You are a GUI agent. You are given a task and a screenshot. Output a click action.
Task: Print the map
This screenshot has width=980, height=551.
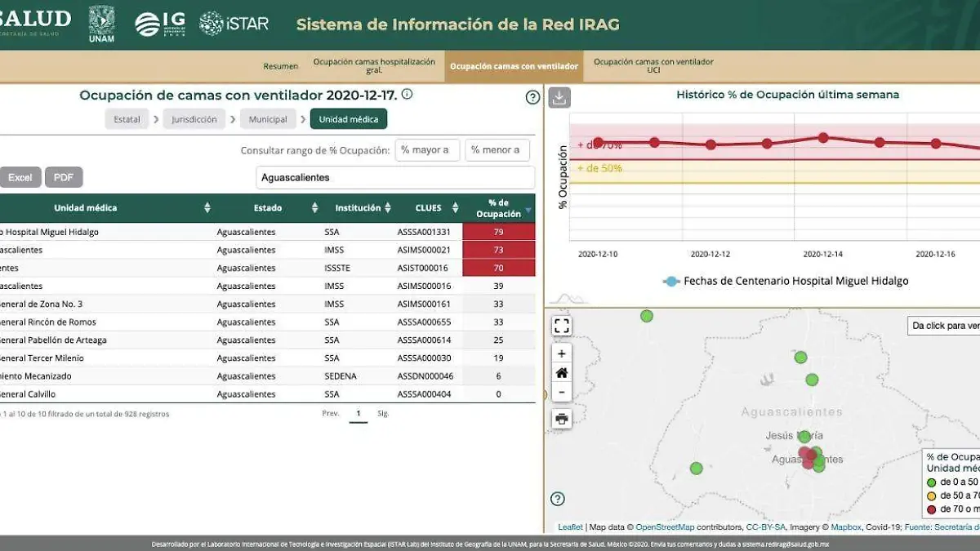point(562,420)
